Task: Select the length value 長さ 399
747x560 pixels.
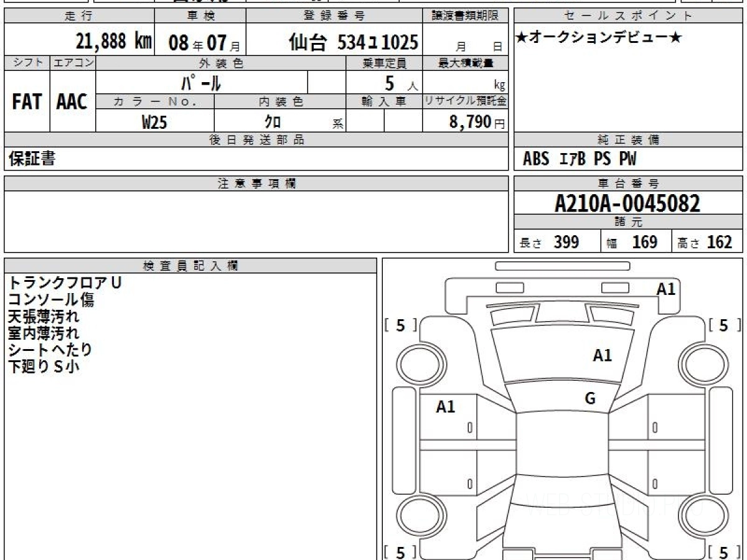Action: 550,242
